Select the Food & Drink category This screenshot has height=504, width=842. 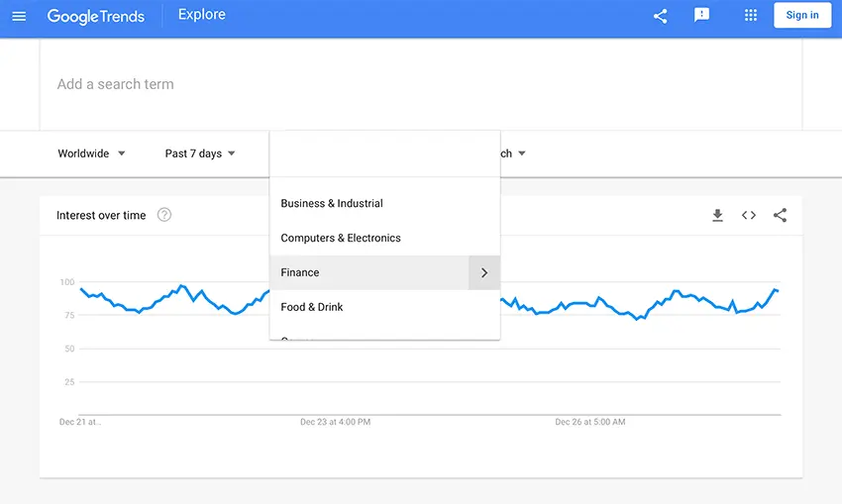[384, 307]
